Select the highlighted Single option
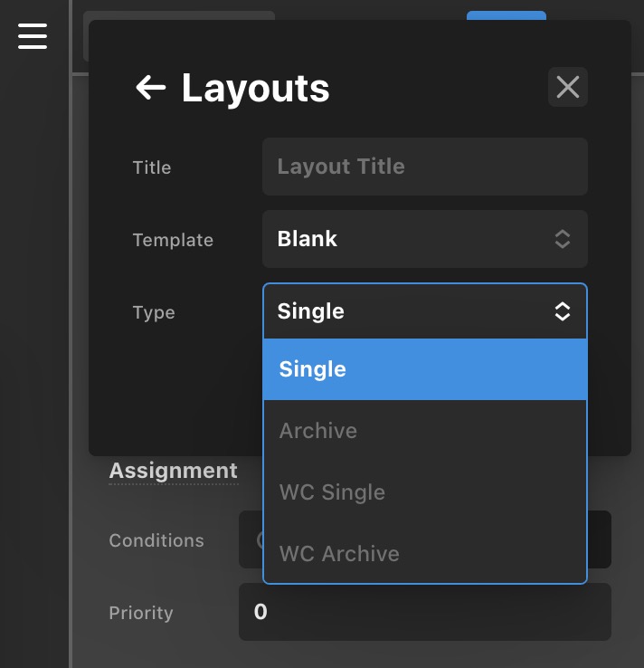The width and height of the screenshot is (644, 668). tap(425, 369)
